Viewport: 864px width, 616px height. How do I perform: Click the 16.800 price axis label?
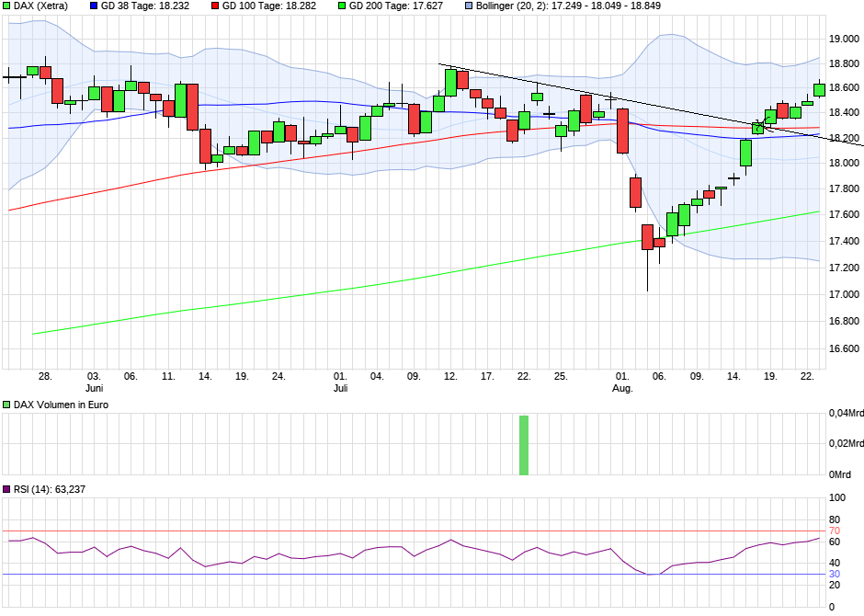click(844, 321)
